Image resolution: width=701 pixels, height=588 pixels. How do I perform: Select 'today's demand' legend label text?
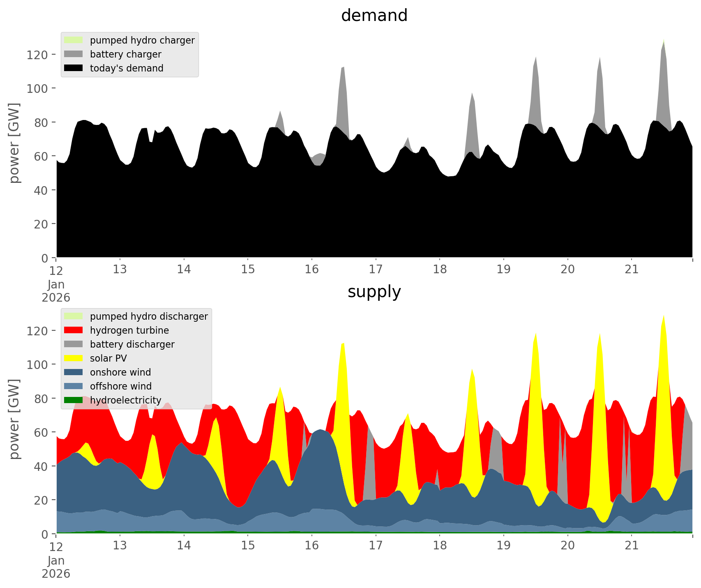click(127, 68)
